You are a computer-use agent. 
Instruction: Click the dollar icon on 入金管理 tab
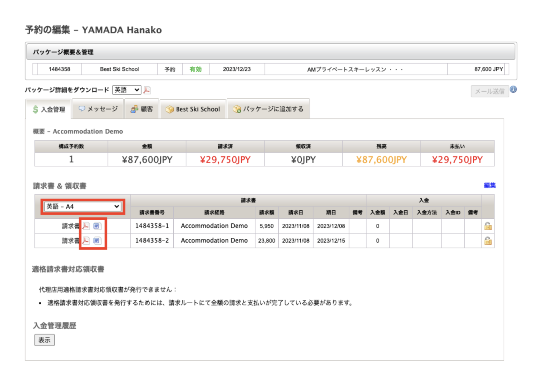[34, 109]
